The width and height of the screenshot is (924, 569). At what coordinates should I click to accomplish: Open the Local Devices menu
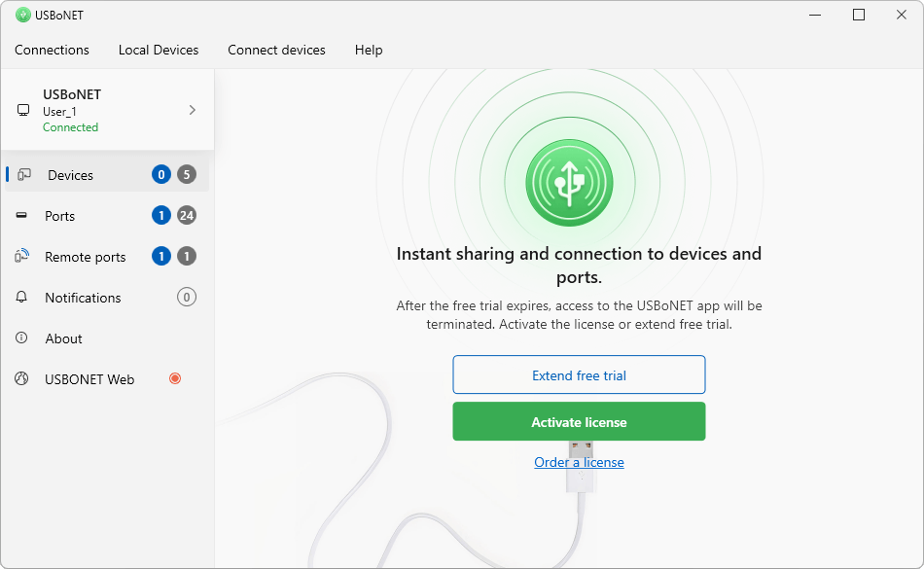click(x=159, y=50)
